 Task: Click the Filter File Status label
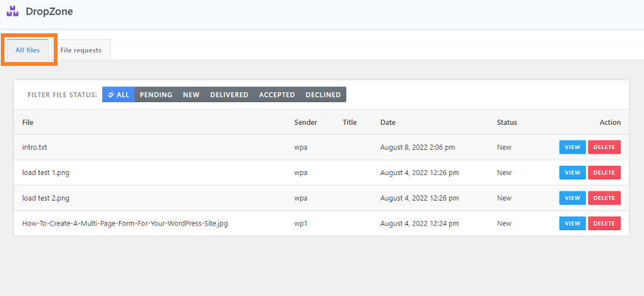click(62, 95)
